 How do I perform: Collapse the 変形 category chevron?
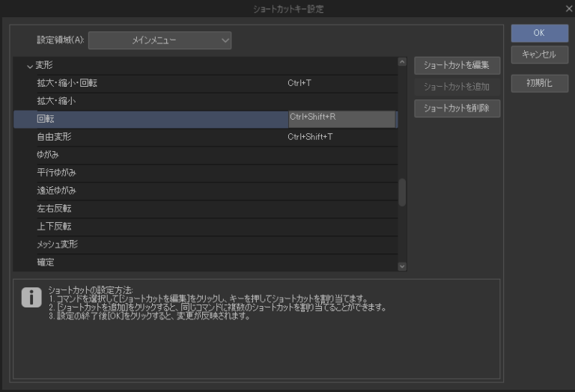[x=30, y=66]
